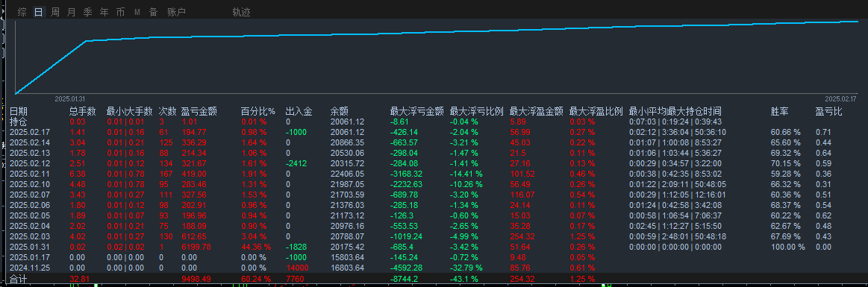Select the 2025.02.06 date row
The image size is (868, 287).
(29, 205)
